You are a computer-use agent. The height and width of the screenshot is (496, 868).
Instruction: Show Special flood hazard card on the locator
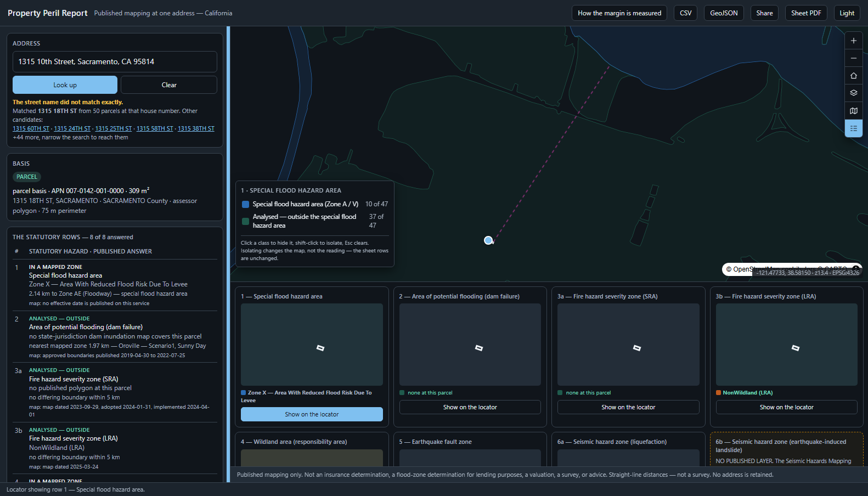pyautogui.click(x=312, y=414)
